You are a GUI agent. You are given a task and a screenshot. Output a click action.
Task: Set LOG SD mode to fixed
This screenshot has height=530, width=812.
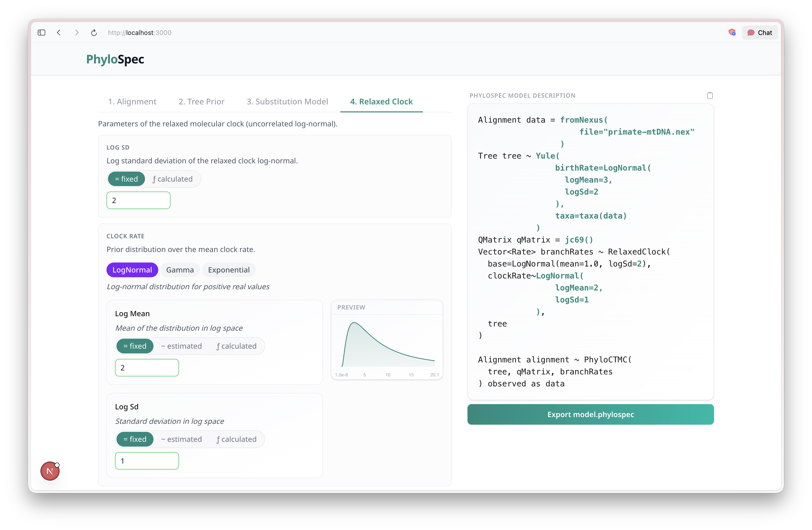click(126, 179)
